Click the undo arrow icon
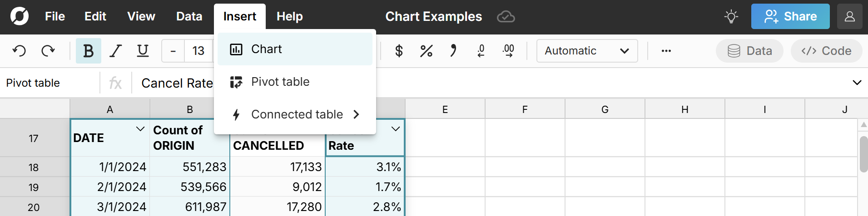 19,51
